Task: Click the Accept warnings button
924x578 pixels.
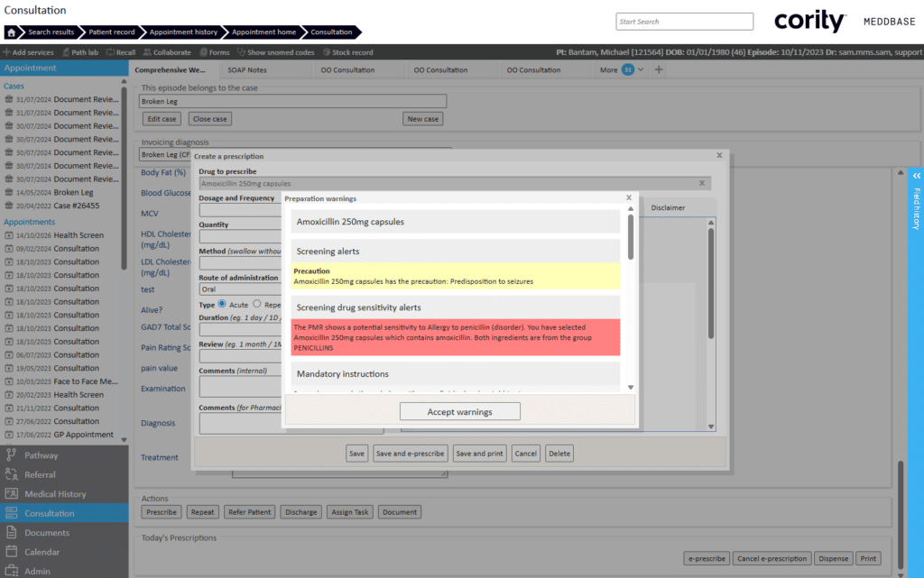Action: coord(459,411)
